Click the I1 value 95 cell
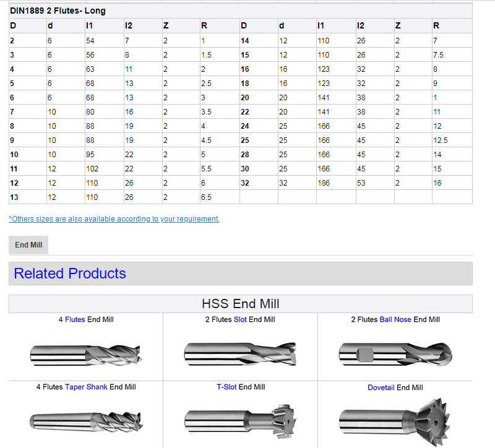Viewport: 495px width, 448px height. click(104, 154)
